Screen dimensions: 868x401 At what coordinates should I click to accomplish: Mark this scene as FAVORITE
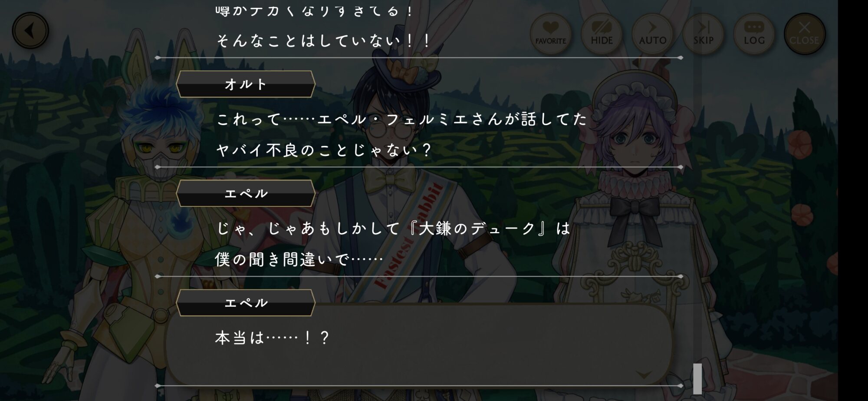[x=550, y=33]
